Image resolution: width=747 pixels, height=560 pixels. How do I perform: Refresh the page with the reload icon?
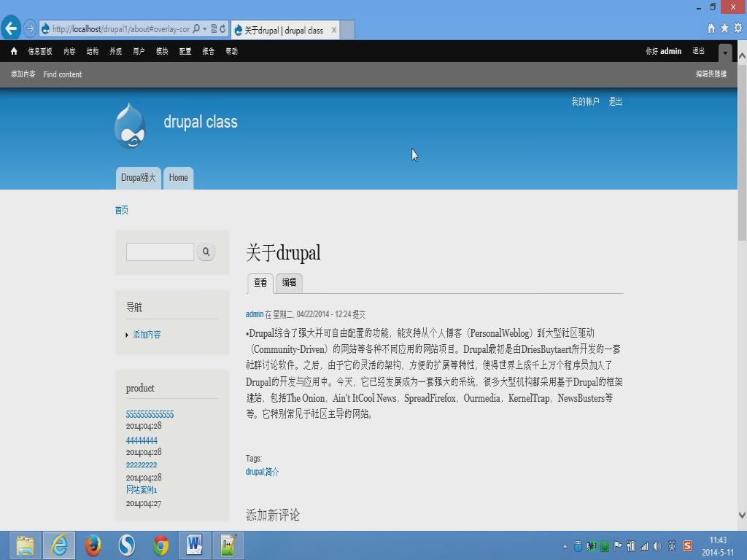[222, 28]
